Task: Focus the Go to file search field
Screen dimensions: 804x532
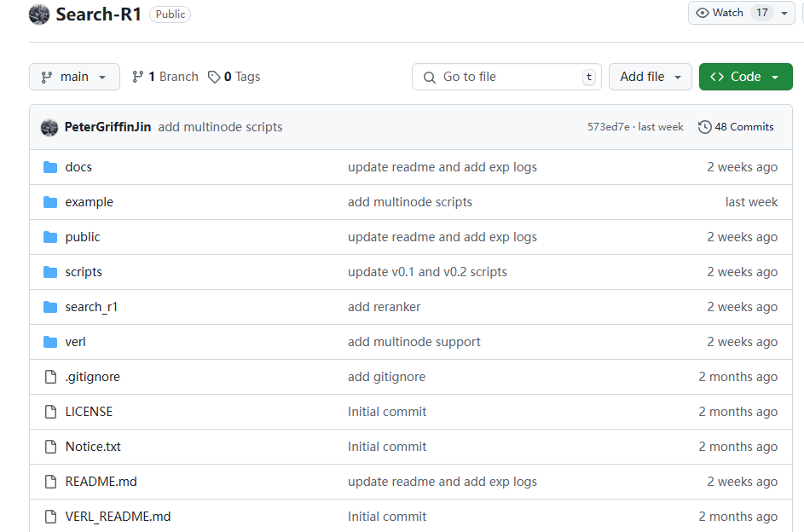Action: tap(506, 77)
